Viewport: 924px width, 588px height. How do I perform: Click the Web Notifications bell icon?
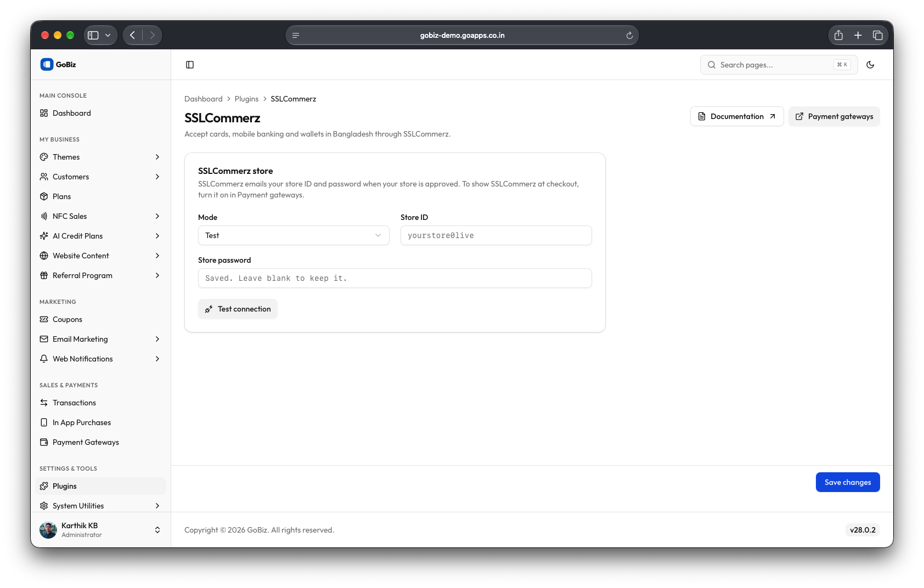pyautogui.click(x=44, y=359)
